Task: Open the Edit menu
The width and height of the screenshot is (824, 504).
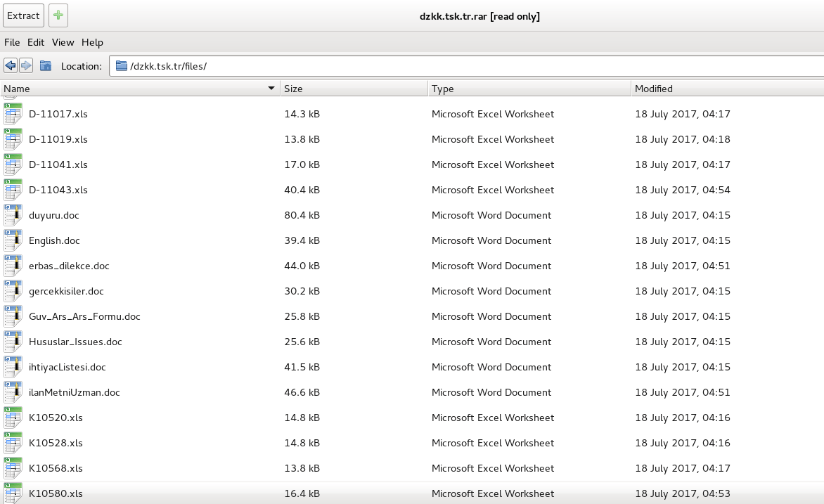Action: pyautogui.click(x=36, y=42)
